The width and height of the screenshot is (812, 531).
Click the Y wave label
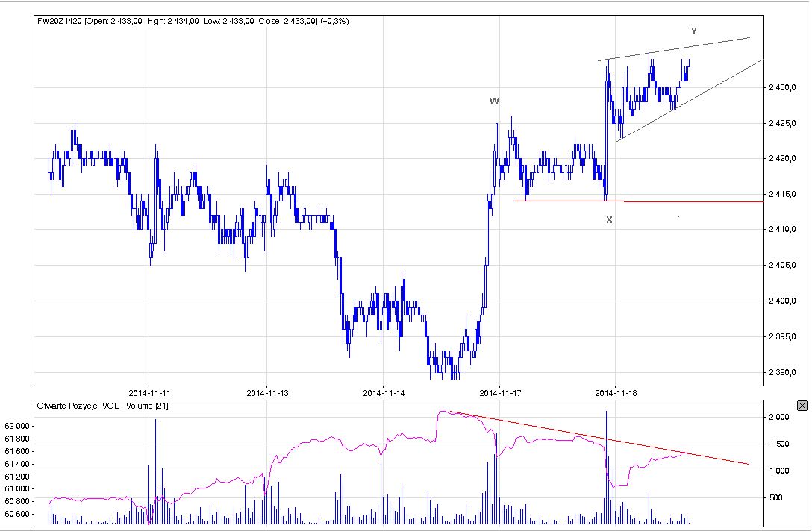[x=694, y=31]
